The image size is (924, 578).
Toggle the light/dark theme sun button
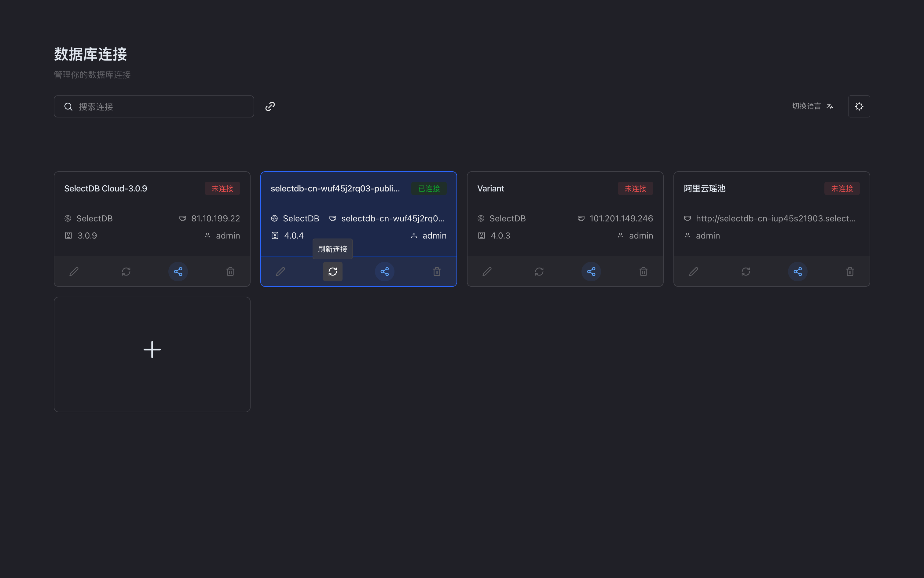(859, 106)
